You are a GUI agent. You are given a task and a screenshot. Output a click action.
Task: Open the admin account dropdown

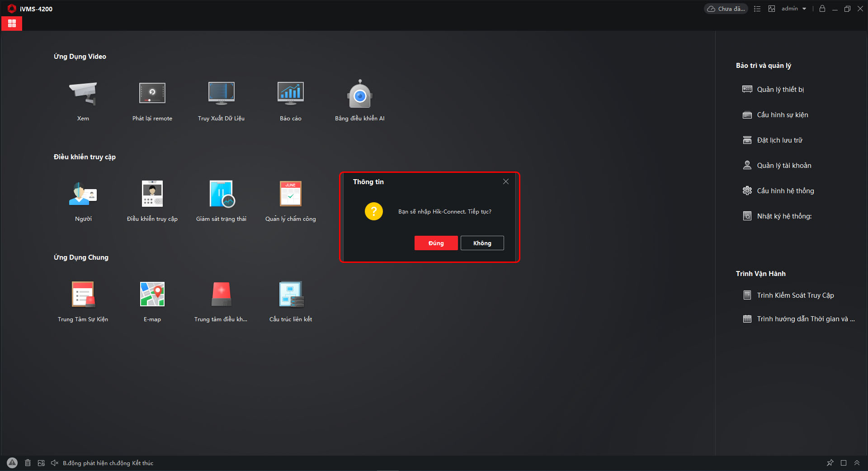coord(794,9)
